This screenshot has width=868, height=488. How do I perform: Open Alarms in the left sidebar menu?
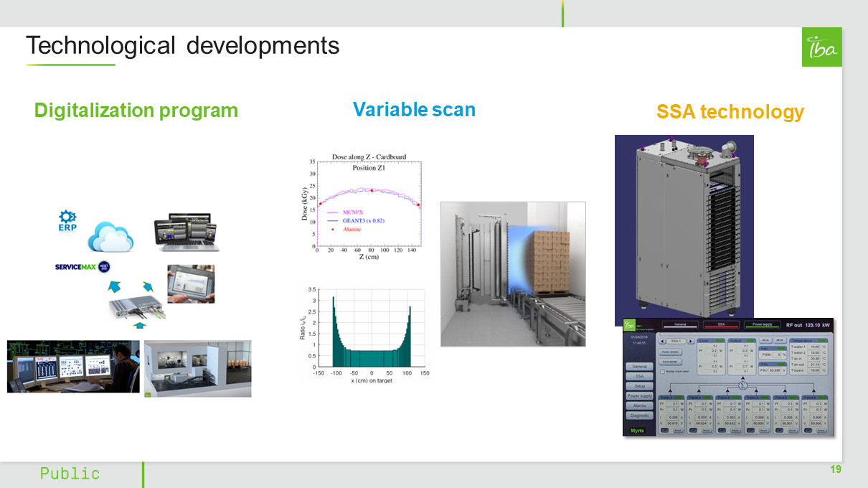[639, 405]
